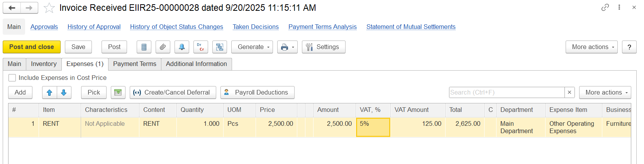Expand the toolbar More actions menu
The width and height of the screenshot is (644, 164).
591,47
